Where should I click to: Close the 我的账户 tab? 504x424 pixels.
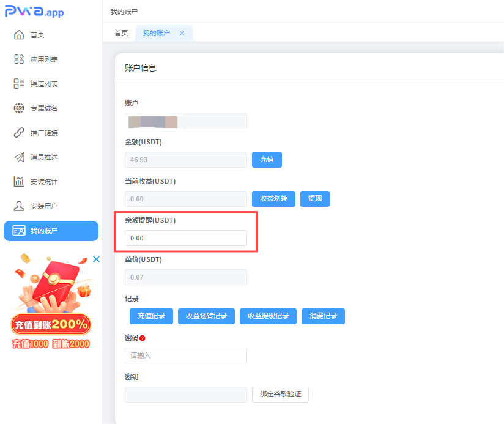[182, 34]
